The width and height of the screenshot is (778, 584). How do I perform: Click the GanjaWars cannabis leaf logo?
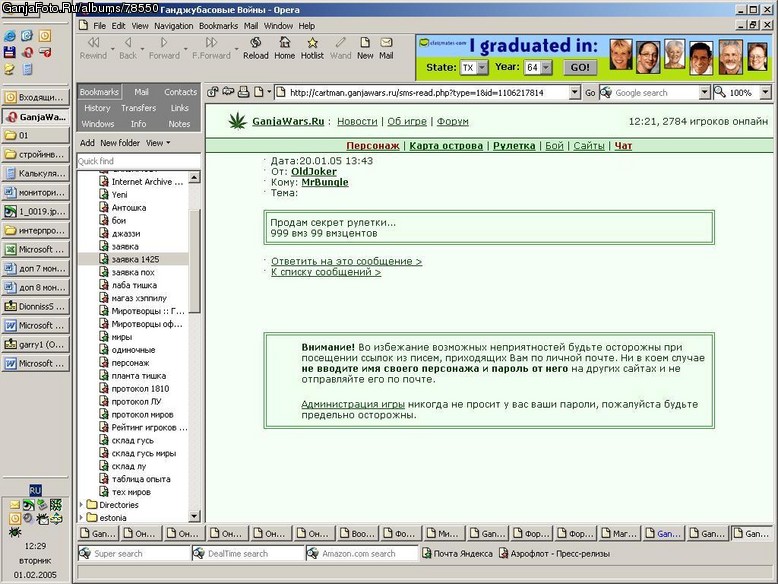tap(237, 121)
